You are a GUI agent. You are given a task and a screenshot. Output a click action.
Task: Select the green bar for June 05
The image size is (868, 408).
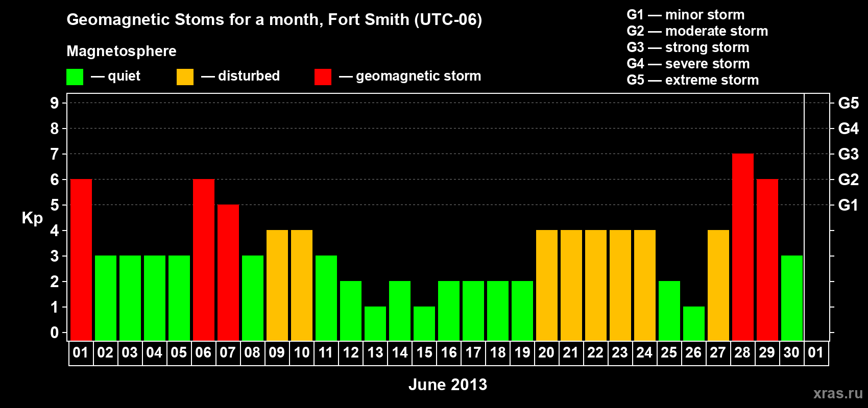click(x=179, y=298)
